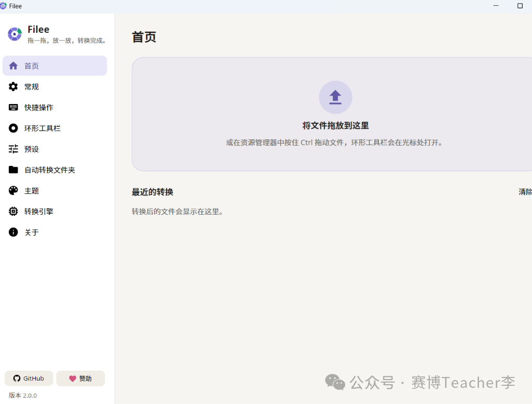Click the upload arrow icon in the drop zone

[335, 97]
